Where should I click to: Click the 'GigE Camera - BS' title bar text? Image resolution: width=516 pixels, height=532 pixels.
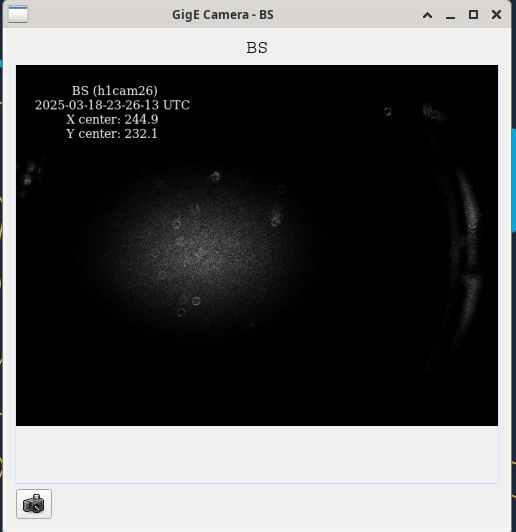point(223,15)
